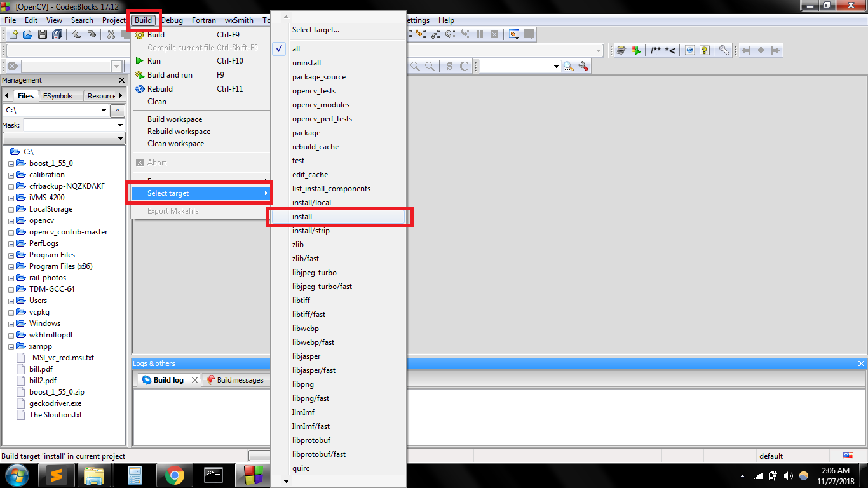
Task: Click the Open file toolbar icon
Action: [27, 34]
